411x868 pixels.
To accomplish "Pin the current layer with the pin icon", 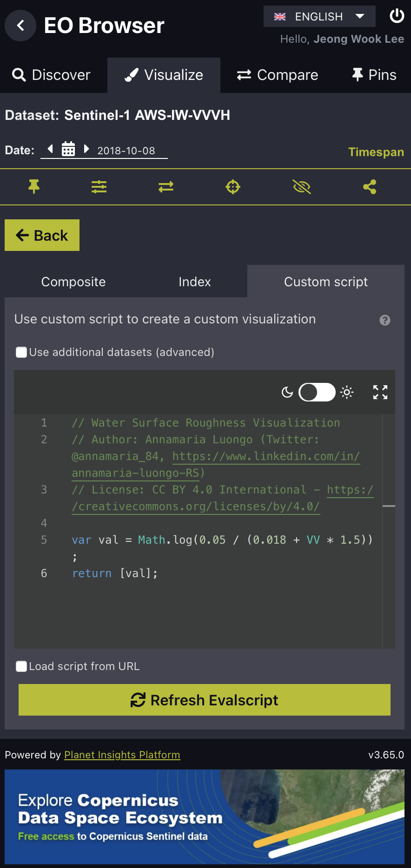I will (x=34, y=187).
